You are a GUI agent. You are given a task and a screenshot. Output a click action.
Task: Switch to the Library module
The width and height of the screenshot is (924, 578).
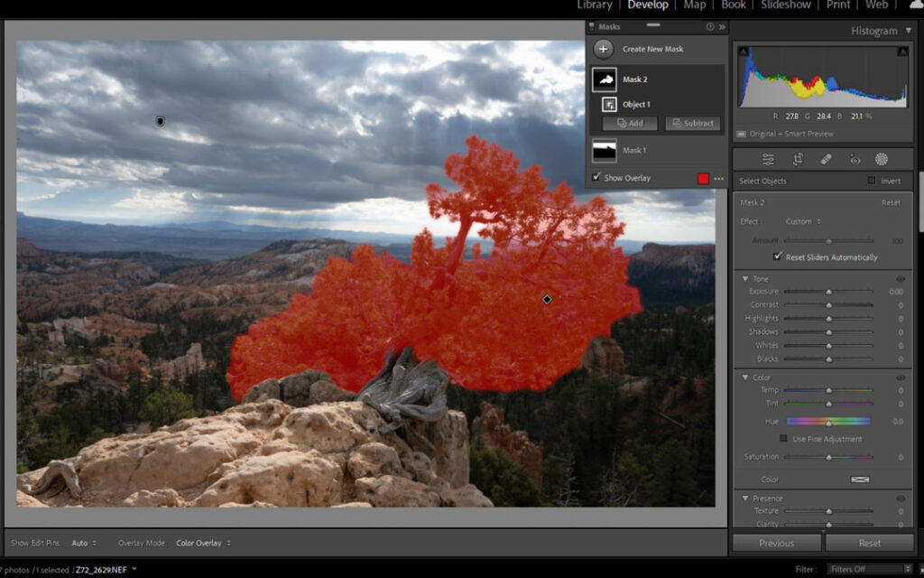pyautogui.click(x=595, y=5)
